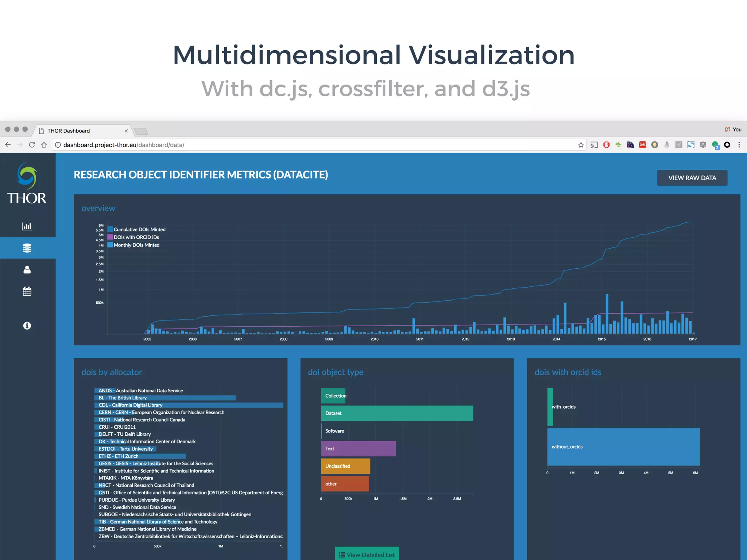This screenshot has height=560, width=747.
Task: Click View Detailed List button
Action: (x=367, y=555)
